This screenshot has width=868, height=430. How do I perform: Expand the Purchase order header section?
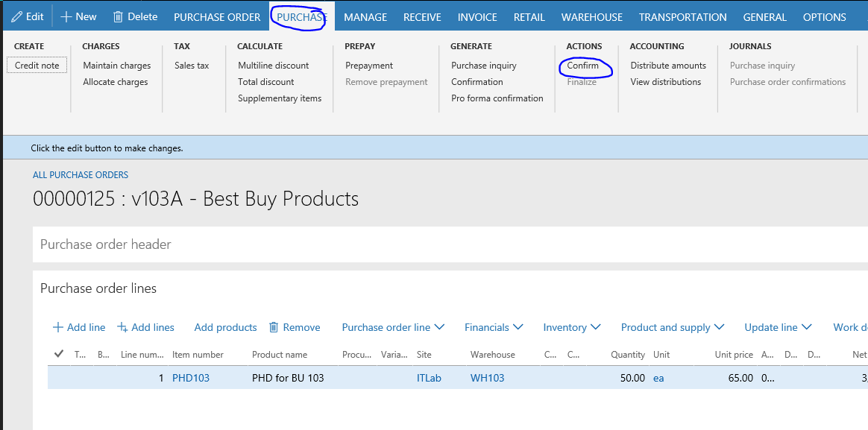click(x=106, y=244)
